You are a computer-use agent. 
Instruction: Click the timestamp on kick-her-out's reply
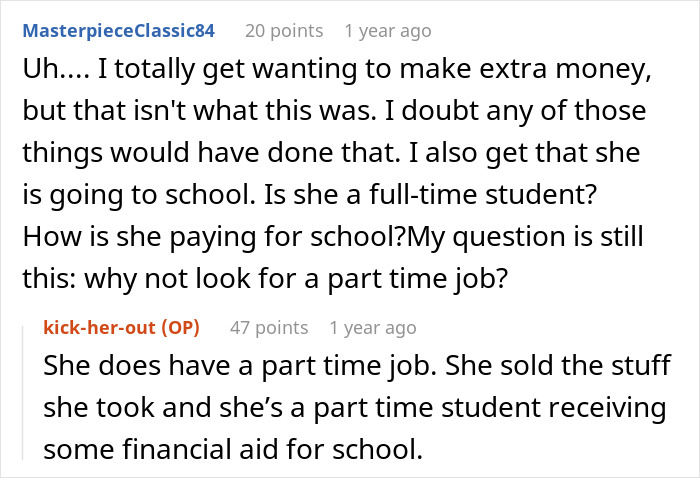[372, 327]
